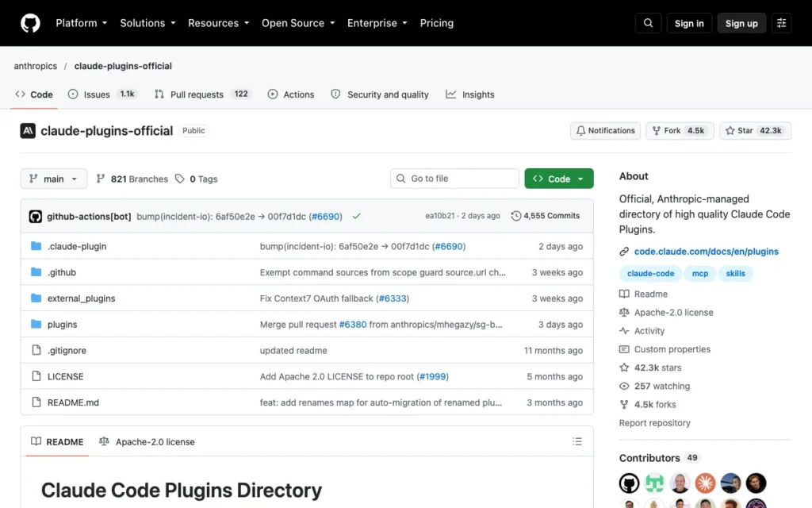The width and height of the screenshot is (812, 508).
Task: Select the Code tab
Action: pos(34,94)
